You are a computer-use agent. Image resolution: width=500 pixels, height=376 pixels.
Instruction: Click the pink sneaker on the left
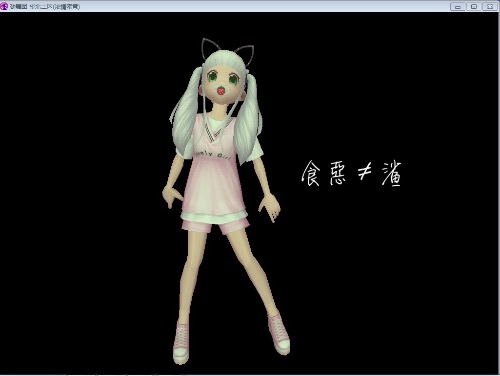pos(181,342)
